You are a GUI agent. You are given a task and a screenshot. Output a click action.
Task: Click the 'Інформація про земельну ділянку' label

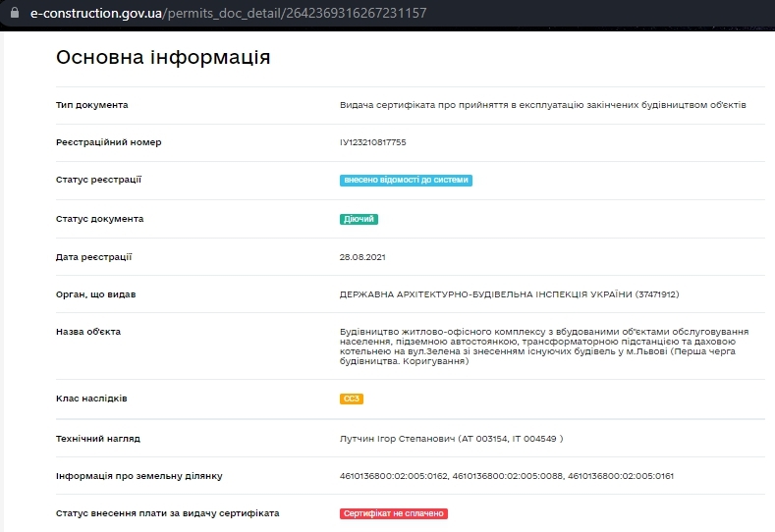pyautogui.click(x=139, y=476)
